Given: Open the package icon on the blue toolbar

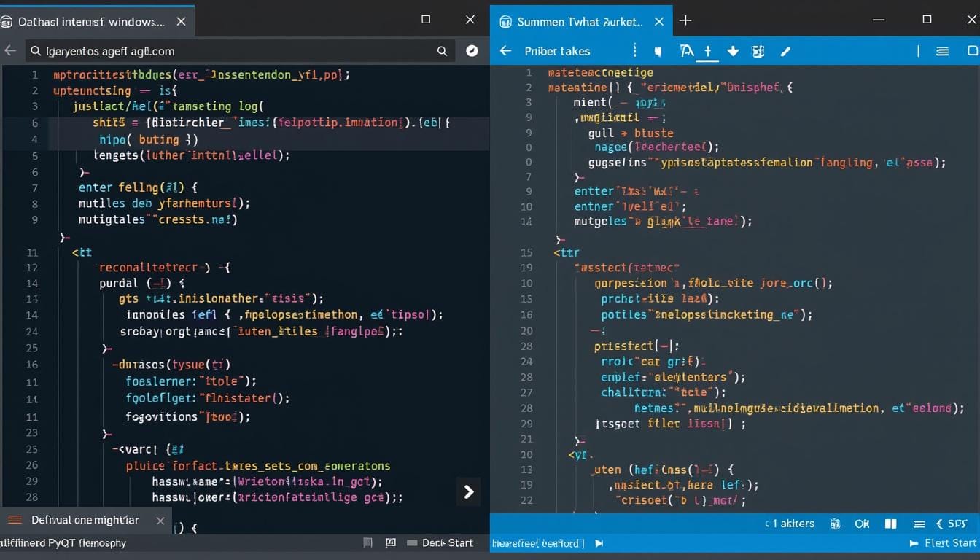Looking at the screenshot, I should (x=757, y=51).
